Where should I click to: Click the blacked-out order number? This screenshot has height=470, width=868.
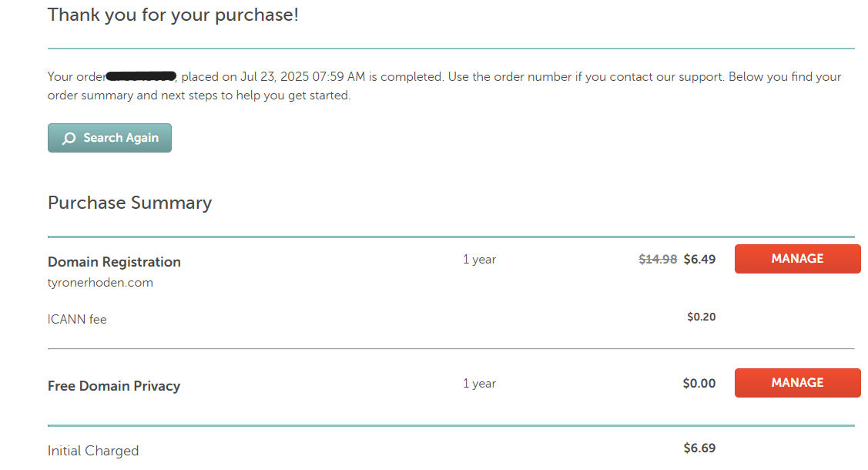pos(141,76)
